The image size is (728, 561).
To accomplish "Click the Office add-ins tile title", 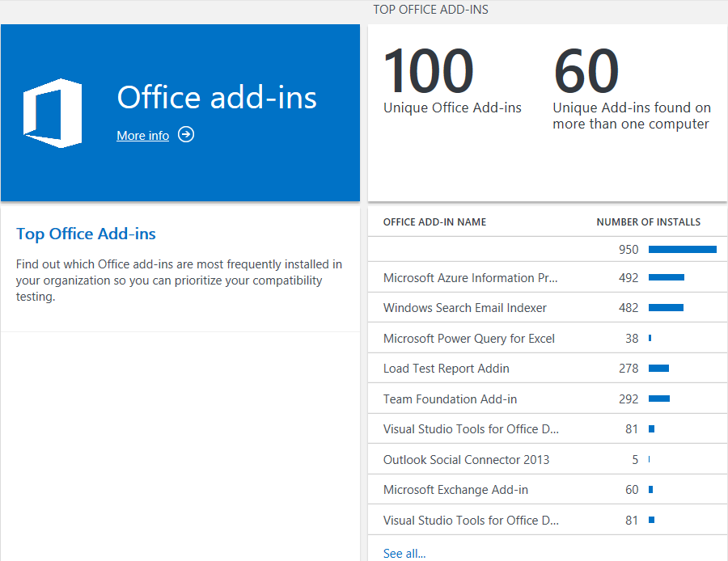I will [217, 97].
